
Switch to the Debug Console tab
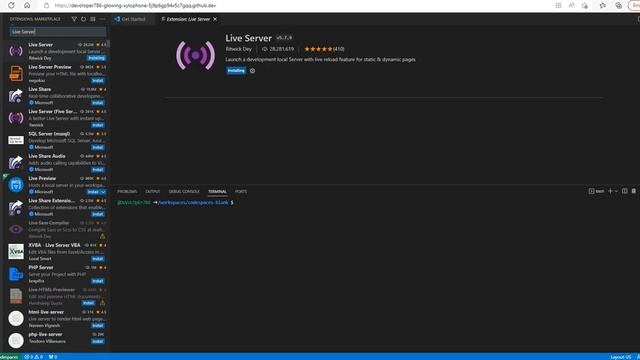[184, 191]
